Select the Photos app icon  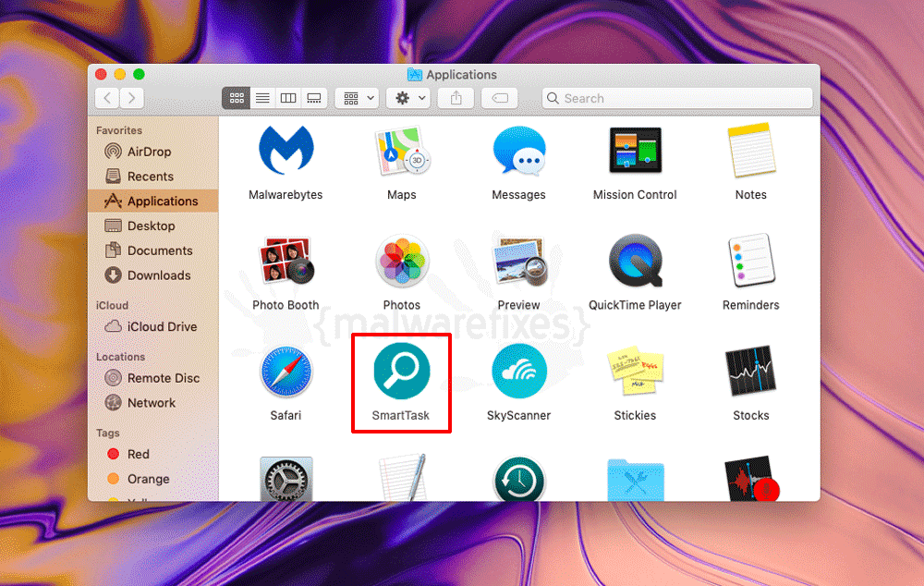402,261
